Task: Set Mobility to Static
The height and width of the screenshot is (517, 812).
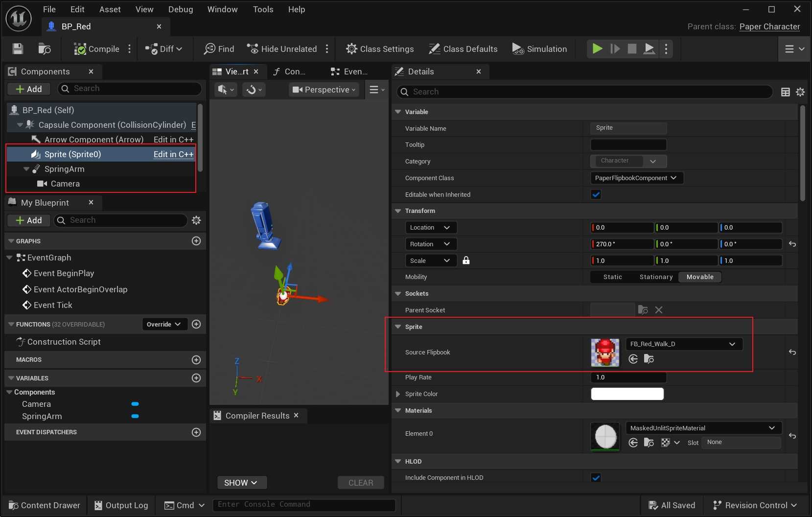Action: 612,277
